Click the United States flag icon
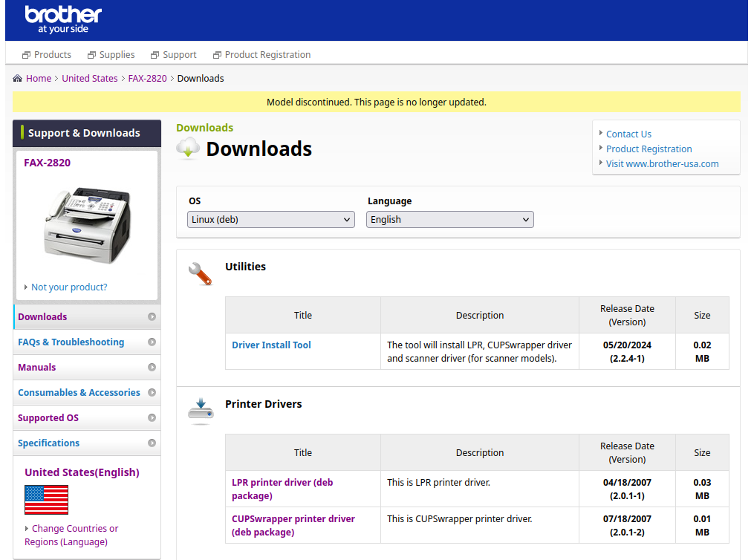This screenshot has width=754, height=560. click(x=46, y=500)
